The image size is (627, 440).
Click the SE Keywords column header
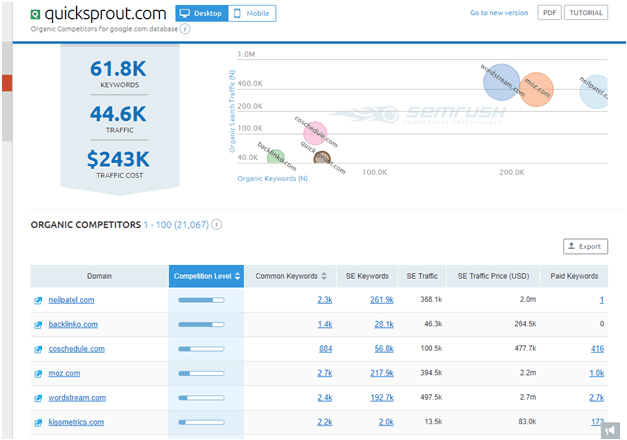coord(367,276)
